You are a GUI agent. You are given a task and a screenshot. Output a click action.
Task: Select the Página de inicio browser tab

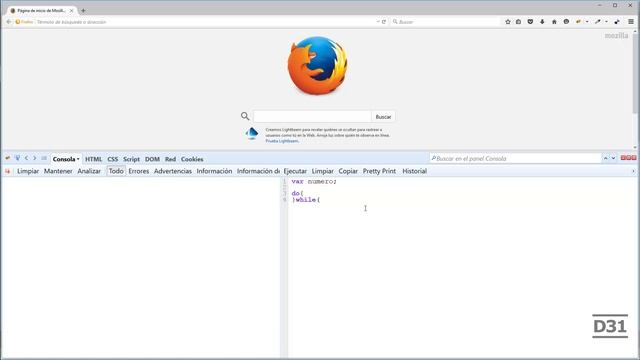pyautogui.click(x=41, y=11)
